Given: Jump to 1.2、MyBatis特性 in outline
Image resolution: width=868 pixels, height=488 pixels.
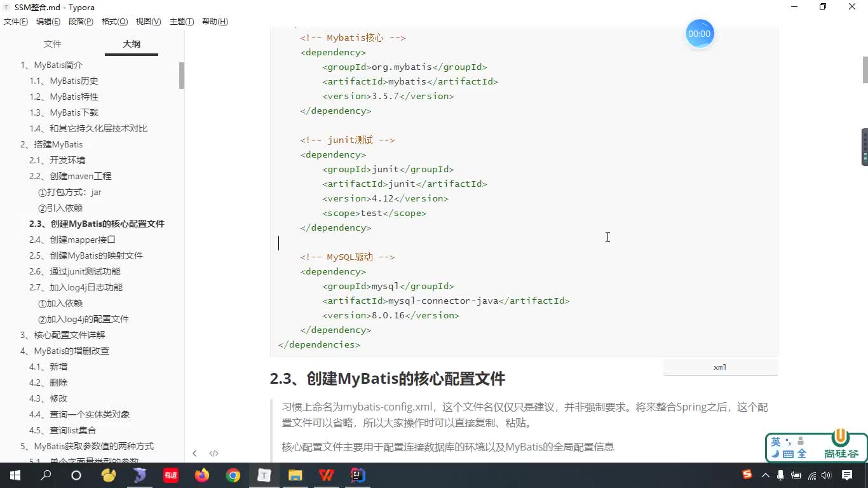Looking at the screenshot, I should click(64, 97).
